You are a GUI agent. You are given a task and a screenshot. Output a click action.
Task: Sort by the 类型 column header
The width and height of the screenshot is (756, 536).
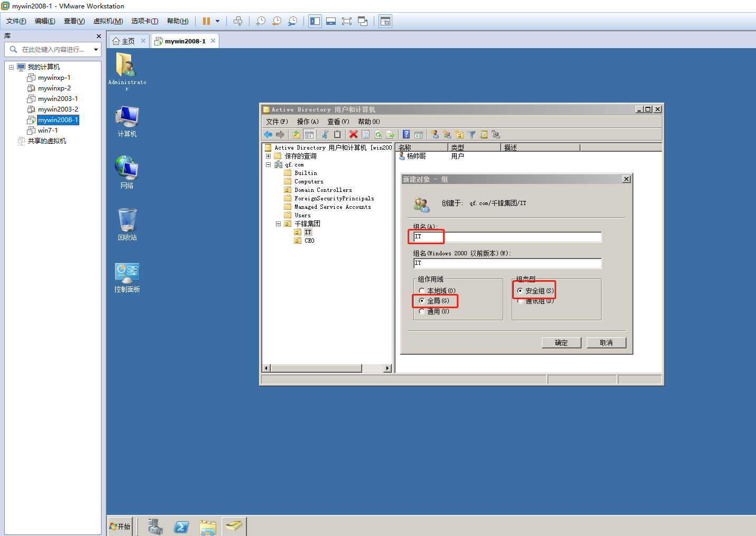(x=475, y=147)
